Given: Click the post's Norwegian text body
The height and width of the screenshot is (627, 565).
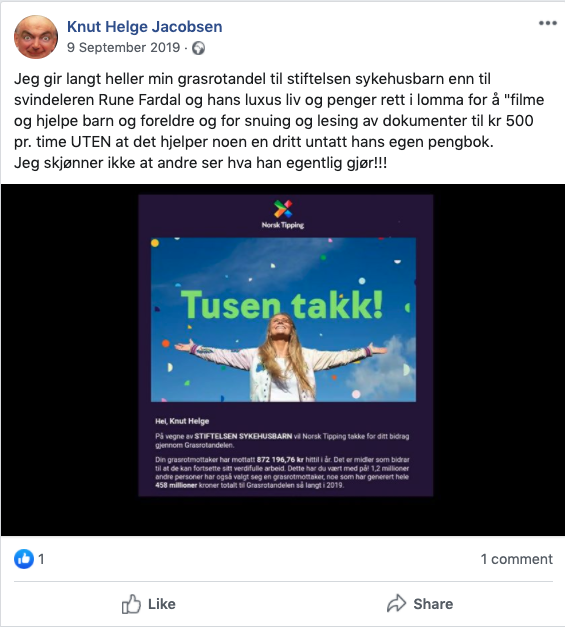Looking at the screenshot, I should (x=279, y=121).
